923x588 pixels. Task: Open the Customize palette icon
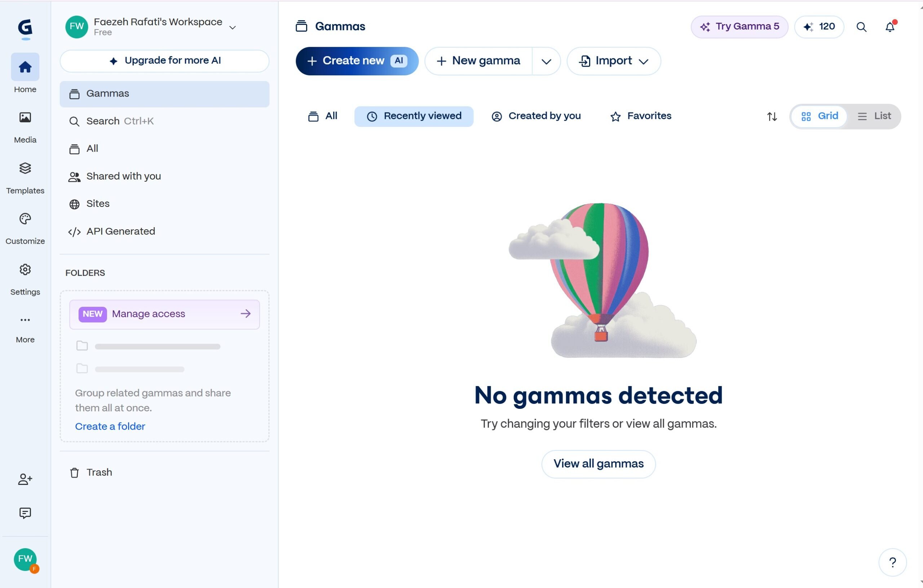[x=25, y=219]
